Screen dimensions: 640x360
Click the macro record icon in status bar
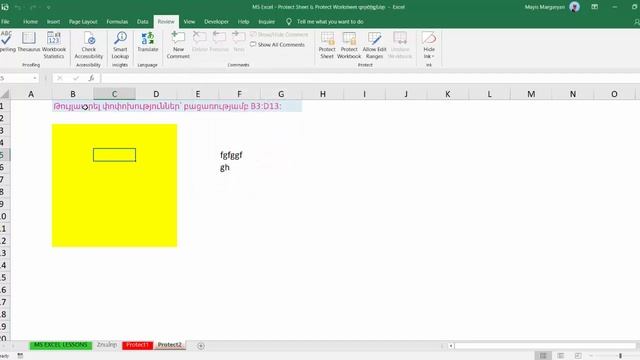(20, 356)
